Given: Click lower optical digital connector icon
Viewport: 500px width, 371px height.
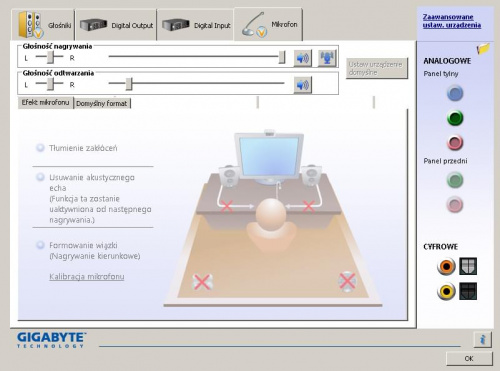Looking at the screenshot, I should (468, 291).
